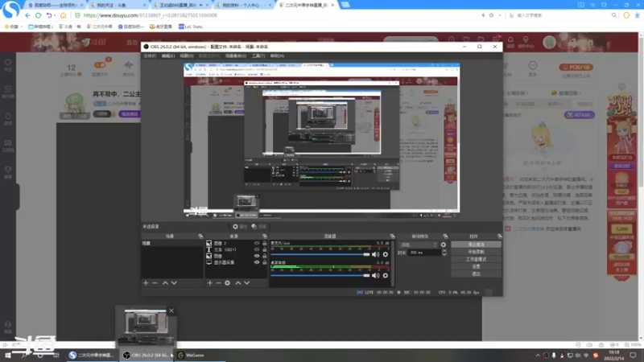Move selected source up with arrow
The height and width of the screenshot is (362, 644).
(x=238, y=283)
